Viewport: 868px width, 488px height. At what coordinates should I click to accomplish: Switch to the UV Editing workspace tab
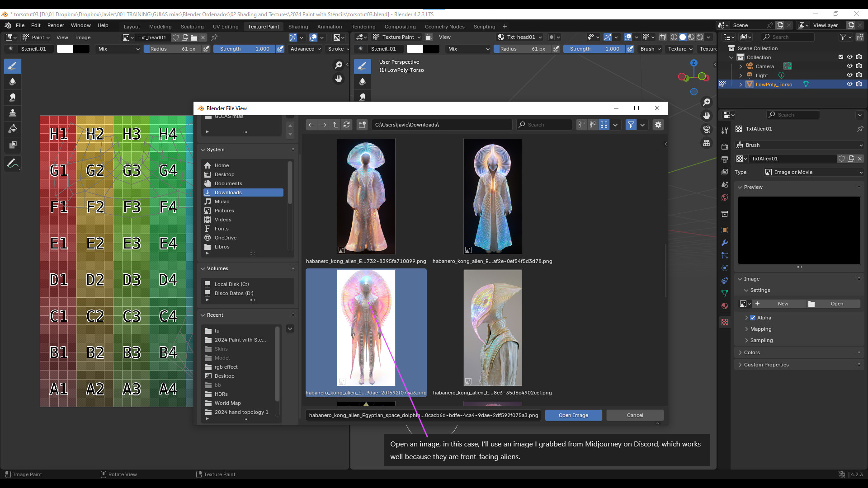pos(226,27)
